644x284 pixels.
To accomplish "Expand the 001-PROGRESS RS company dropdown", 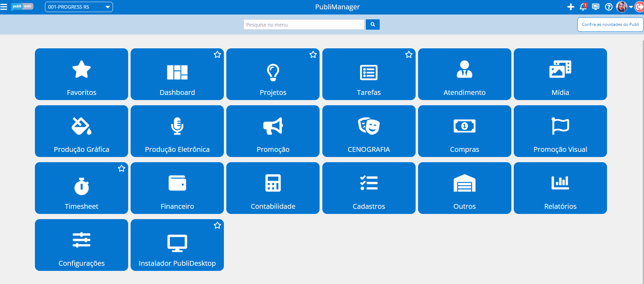I will click(79, 7).
